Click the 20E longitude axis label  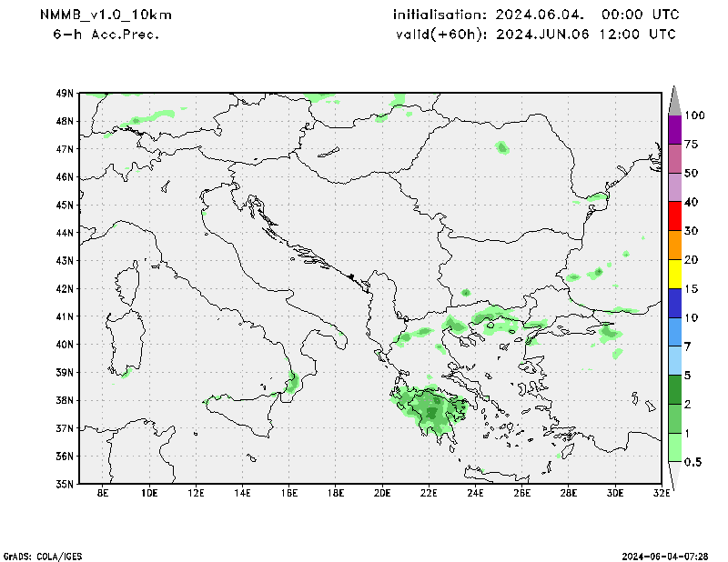[x=381, y=494]
